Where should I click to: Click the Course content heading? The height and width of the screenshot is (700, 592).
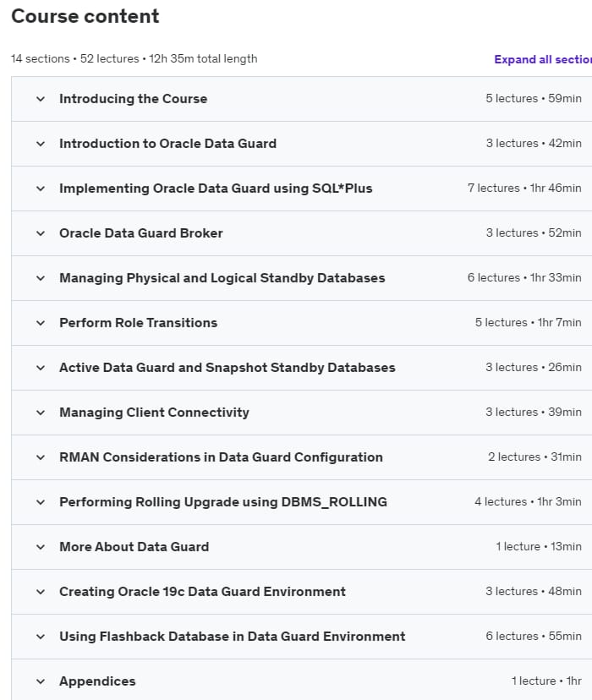pos(85,17)
